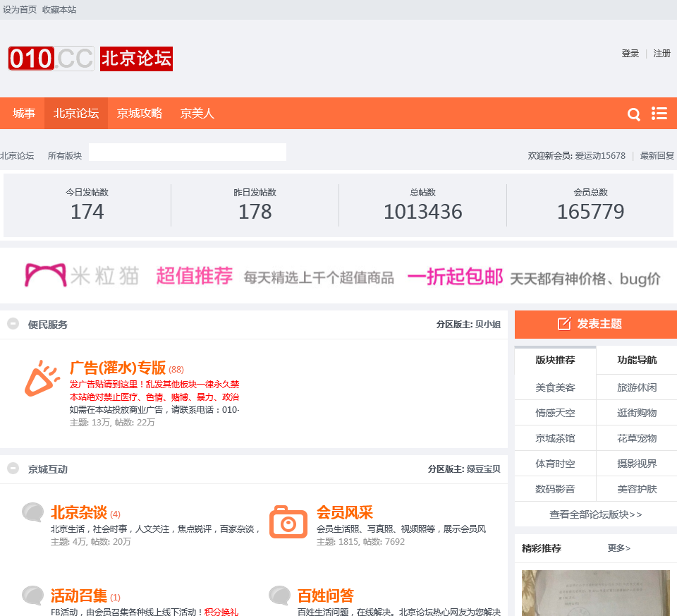Open moderator 绿豆宝贝 profile
The width and height of the screenshot is (677, 616).
click(x=484, y=469)
